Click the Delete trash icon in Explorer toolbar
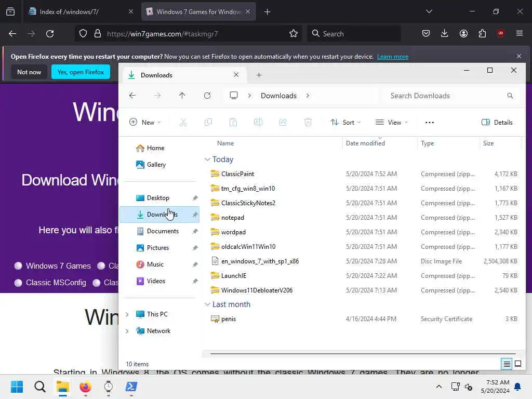 (308, 123)
